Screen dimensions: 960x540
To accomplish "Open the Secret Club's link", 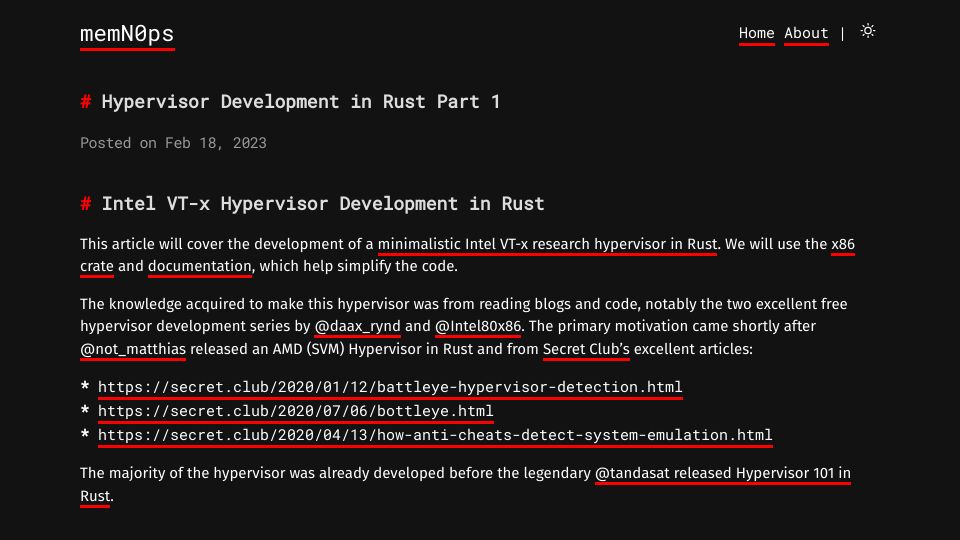I will coord(586,350).
